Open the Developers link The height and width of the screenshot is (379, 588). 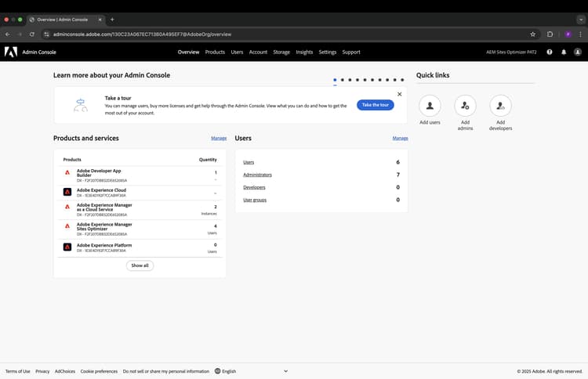(254, 187)
